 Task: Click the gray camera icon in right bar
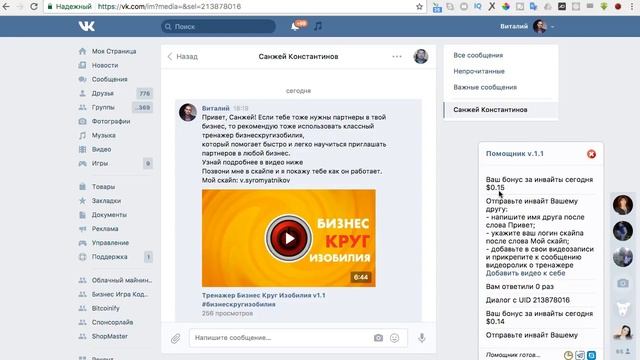(x=622, y=283)
